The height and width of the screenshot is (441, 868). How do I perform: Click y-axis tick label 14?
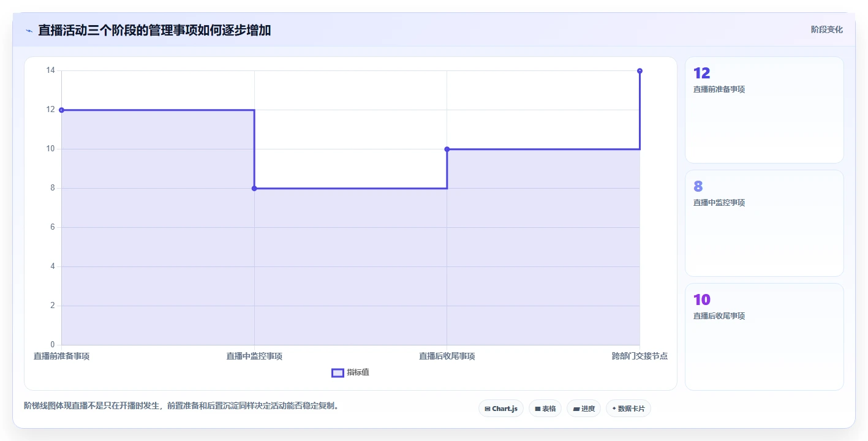pos(50,70)
